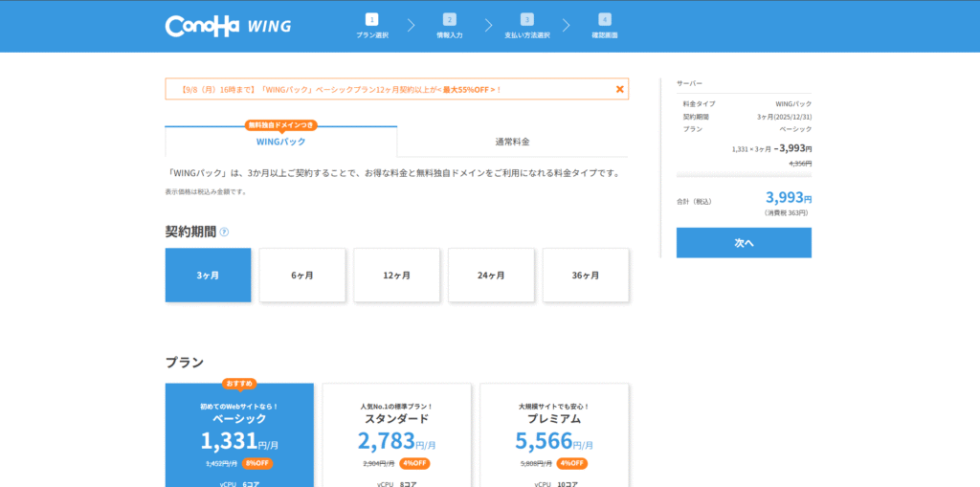The height and width of the screenshot is (487, 980).
Task: Click 初めてのWebサイトなら! caption
Action: pyautogui.click(x=239, y=407)
